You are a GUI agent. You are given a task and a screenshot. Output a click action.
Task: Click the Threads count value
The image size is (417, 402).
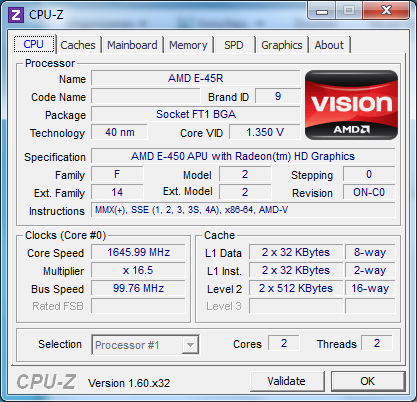click(377, 343)
